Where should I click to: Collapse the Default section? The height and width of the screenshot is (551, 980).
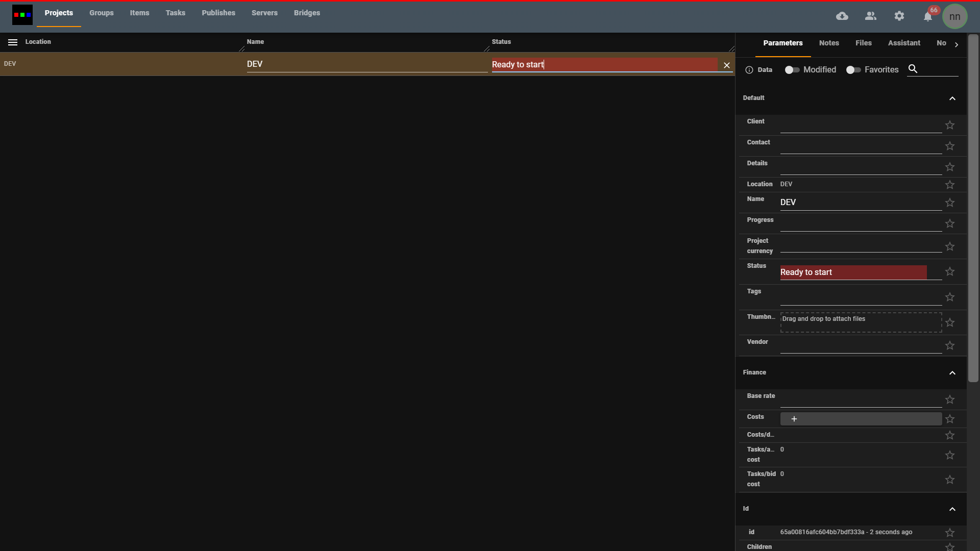click(x=952, y=98)
